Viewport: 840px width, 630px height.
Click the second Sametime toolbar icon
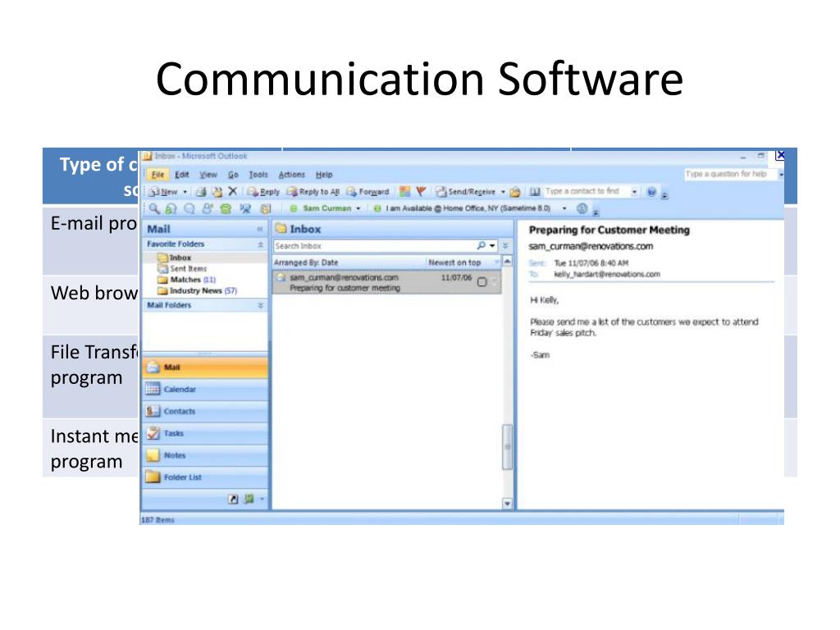(x=171, y=209)
